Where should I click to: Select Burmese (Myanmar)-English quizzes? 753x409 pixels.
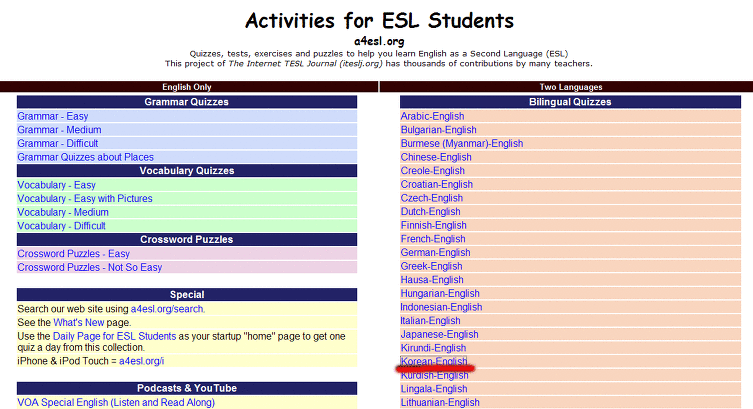(x=462, y=143)
